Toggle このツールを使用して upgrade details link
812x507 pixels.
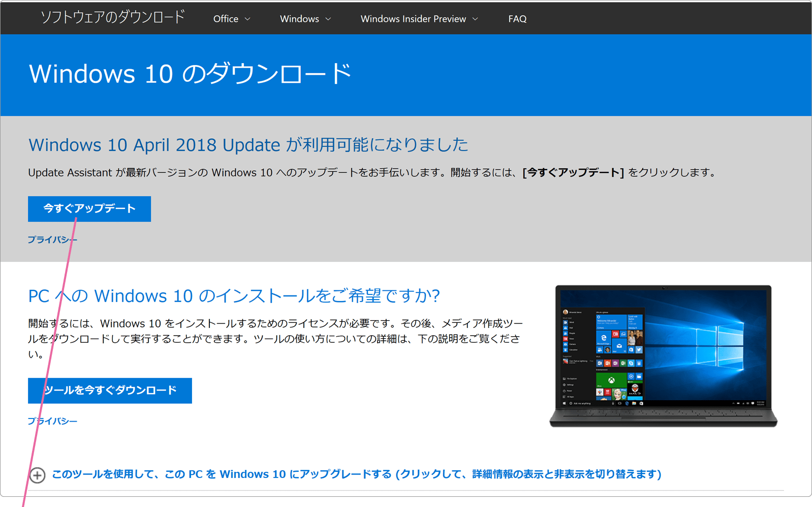[357, 474]
